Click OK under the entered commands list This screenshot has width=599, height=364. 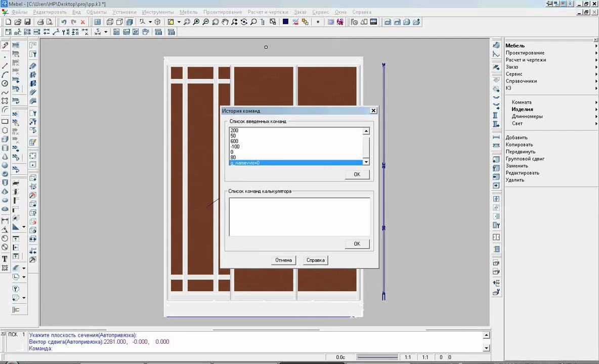(x=357, y=174)
